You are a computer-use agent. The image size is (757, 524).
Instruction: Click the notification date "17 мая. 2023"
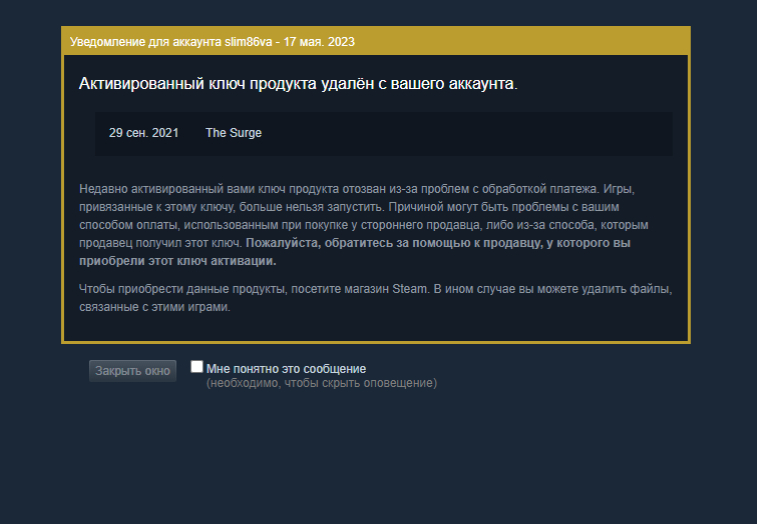(x=319, y=42)
